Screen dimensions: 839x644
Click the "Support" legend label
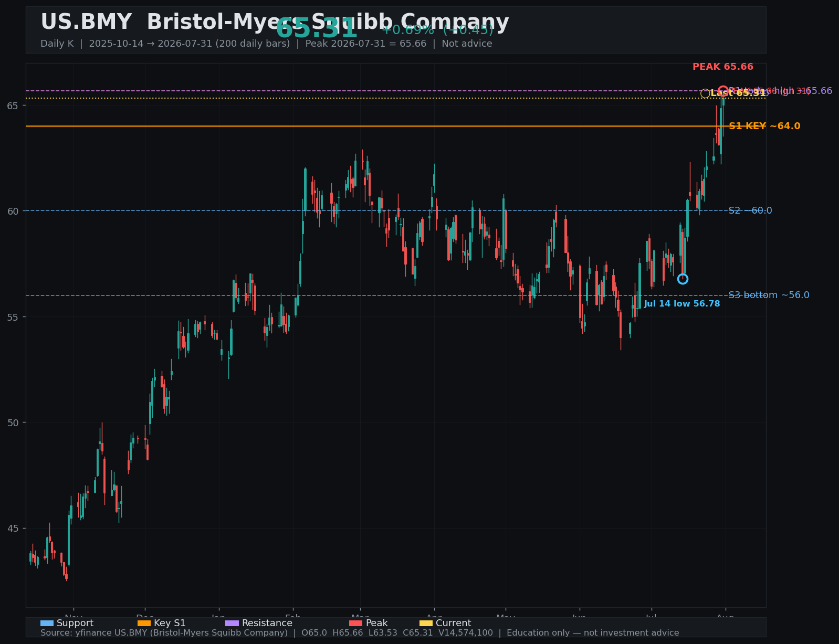[75, 623]
